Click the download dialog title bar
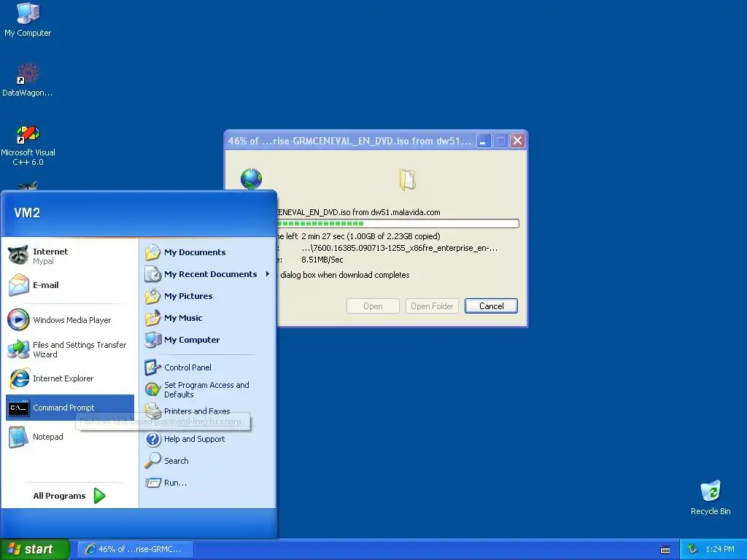 click(x=349, y=141)
